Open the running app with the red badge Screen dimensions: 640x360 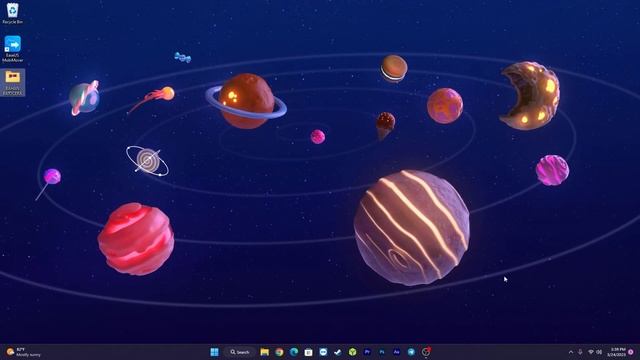coord(426,352)
